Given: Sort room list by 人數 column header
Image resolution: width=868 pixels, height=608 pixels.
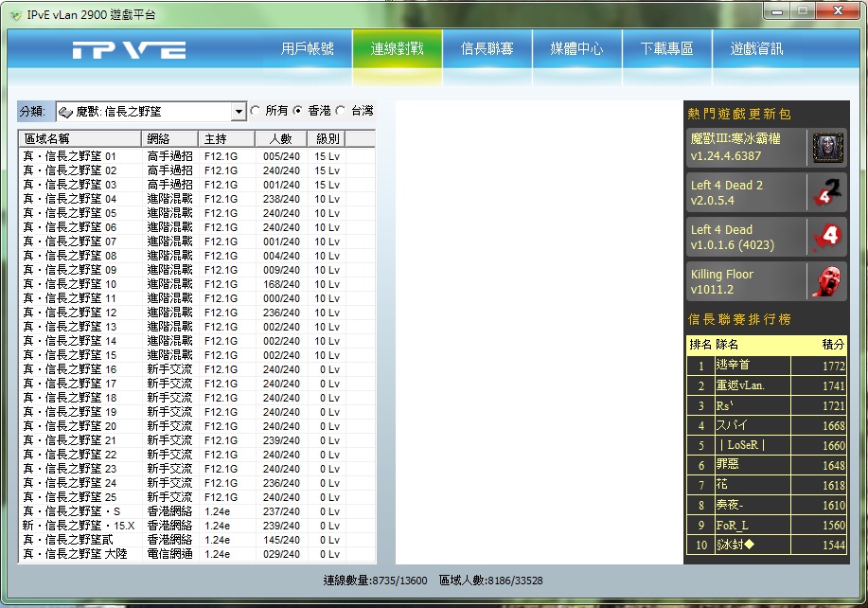Looking at the screenshot, I should point(280,139).
